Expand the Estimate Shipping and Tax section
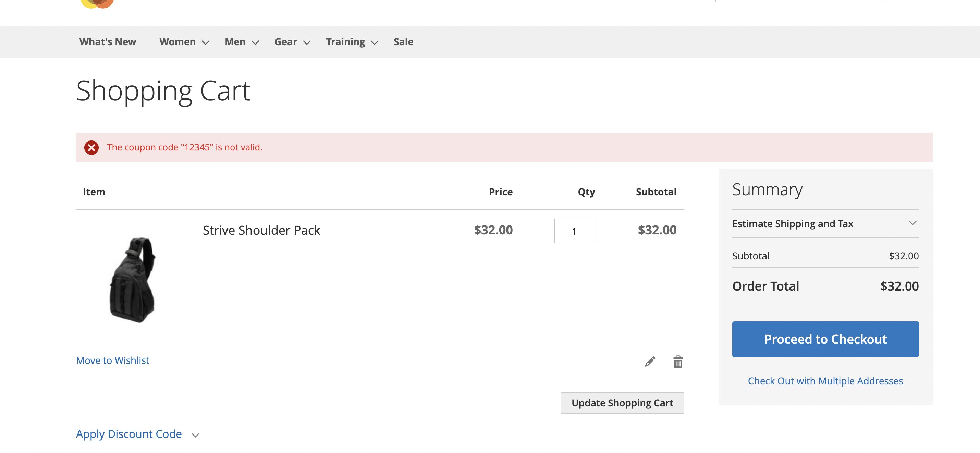Viewport: 980px width, 453px height. pos(793,224)
